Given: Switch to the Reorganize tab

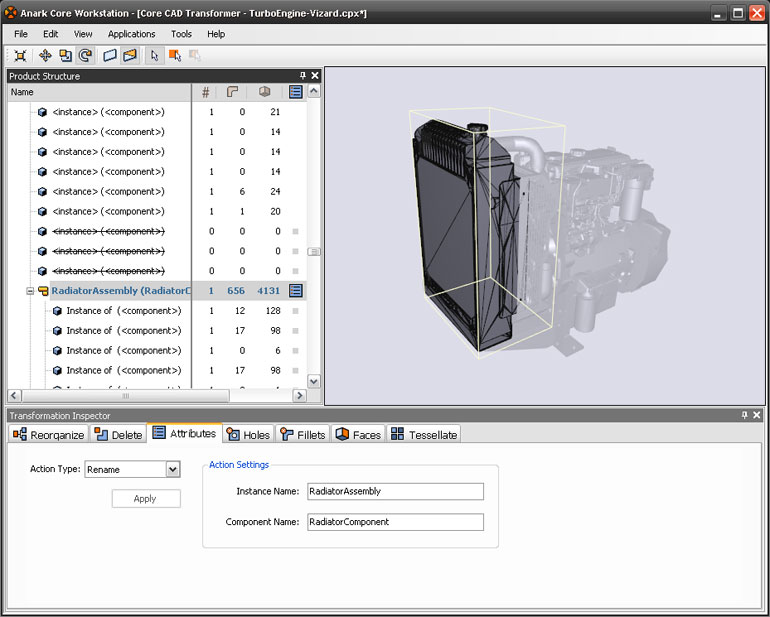Looking at the screenshot, I should click(48, 435).
